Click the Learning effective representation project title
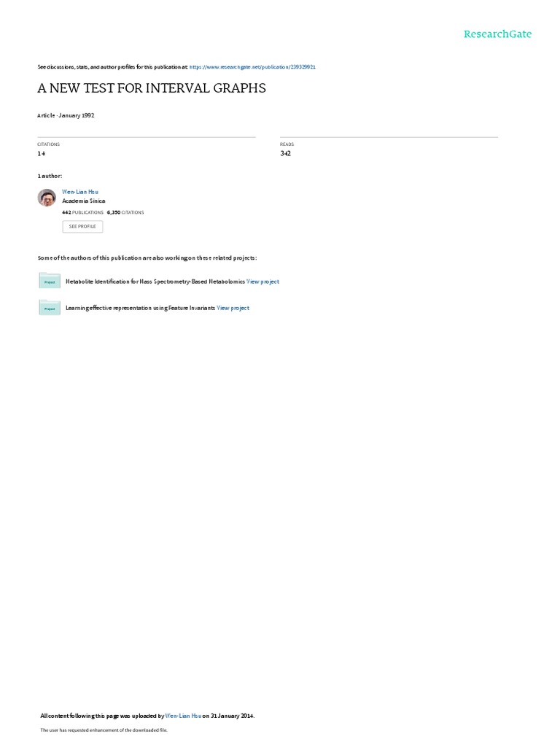Image resolution: width=560 pixels, height=747 pixels. (141, 309)
